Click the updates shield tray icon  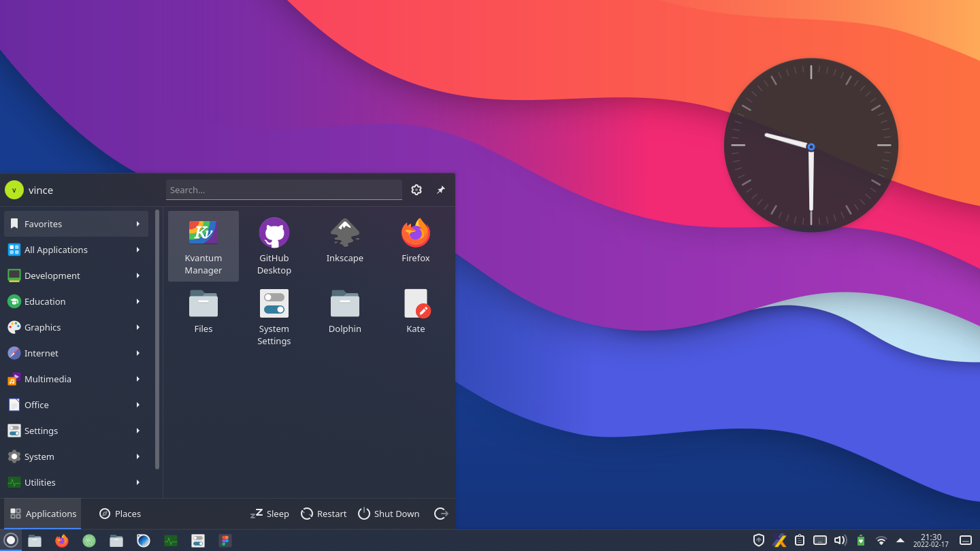(759, 540)
